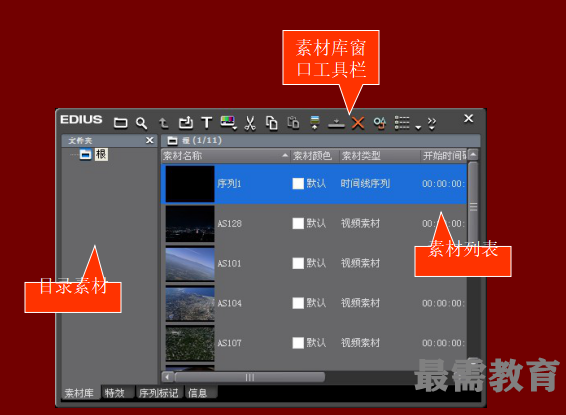This screenshot has height=415, width=566.
Task: Click the sort arrow in the name column
Action: tap(285, 156)
